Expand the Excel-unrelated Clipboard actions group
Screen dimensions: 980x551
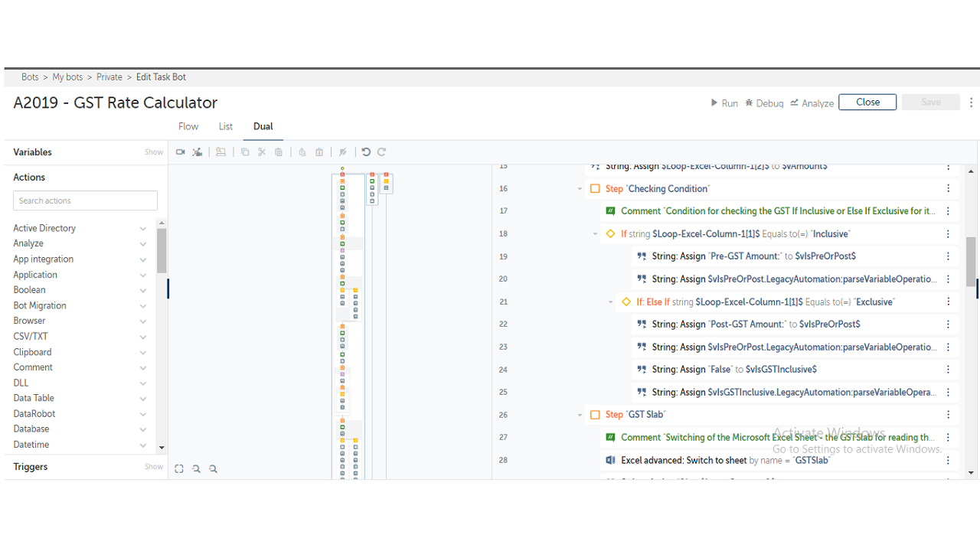coord(142,352)
